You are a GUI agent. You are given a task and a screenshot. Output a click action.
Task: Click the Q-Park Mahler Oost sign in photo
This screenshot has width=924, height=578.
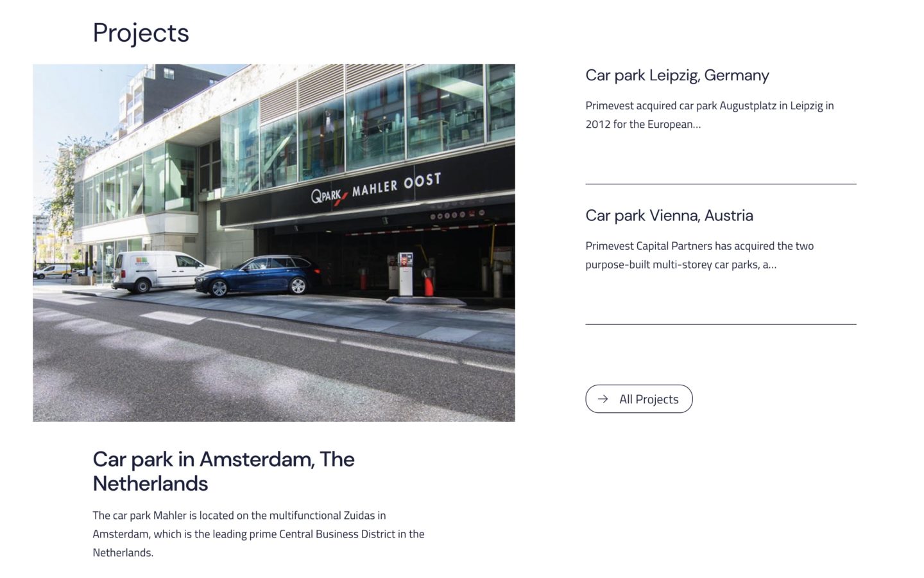pos(376,188)
